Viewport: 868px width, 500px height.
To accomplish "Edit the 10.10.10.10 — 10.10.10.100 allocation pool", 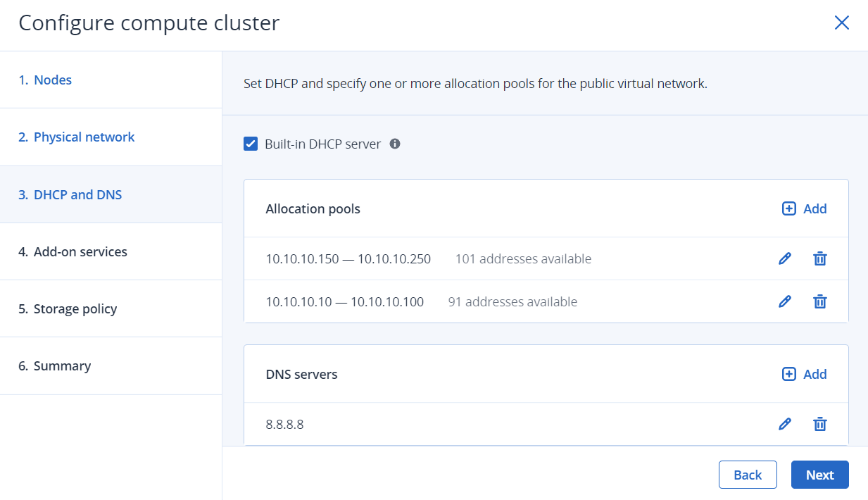I will (x=784, y=301).
